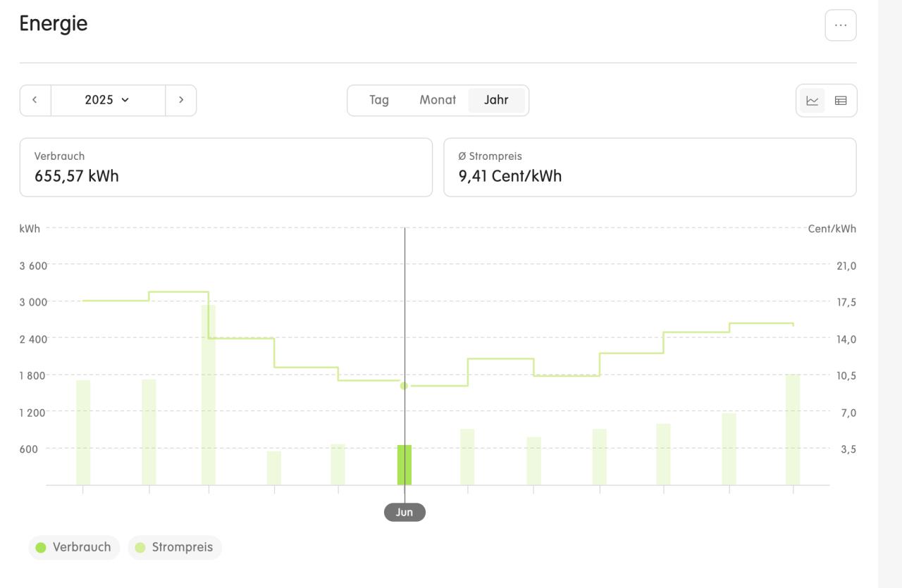Select the Tag tab
The height and width of the screenshot is (588, 902).
click(x=378, y=100)
